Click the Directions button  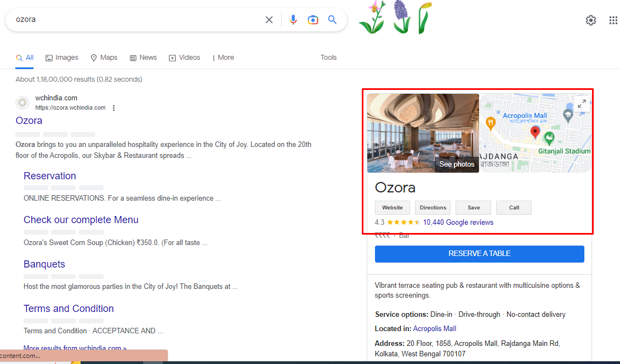[433, 208]
